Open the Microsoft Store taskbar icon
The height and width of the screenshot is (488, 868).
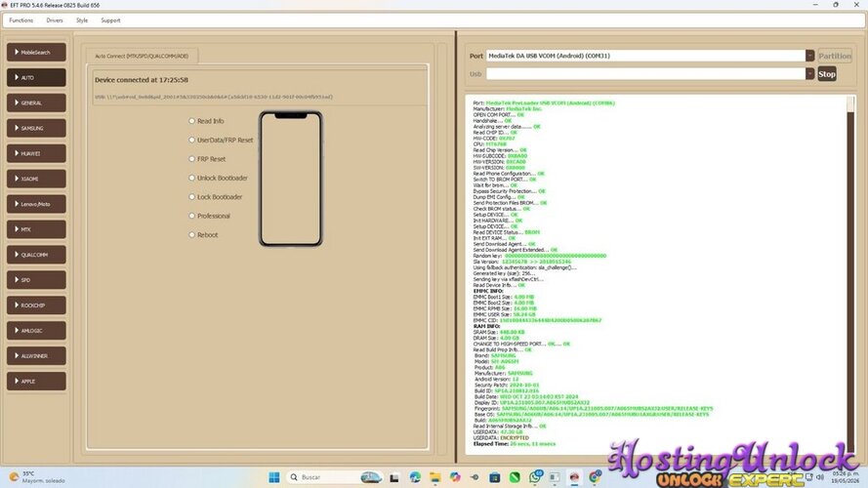(x=494, y=477)
